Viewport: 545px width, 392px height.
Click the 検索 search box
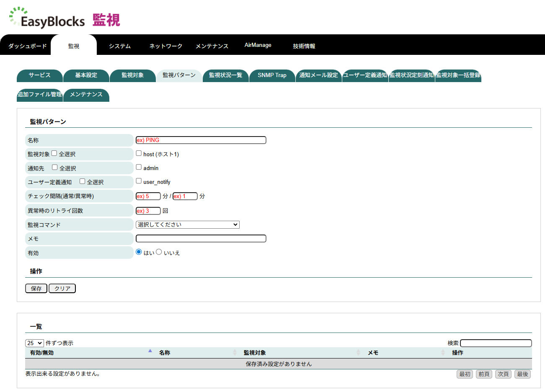click(x=496, y=343)
